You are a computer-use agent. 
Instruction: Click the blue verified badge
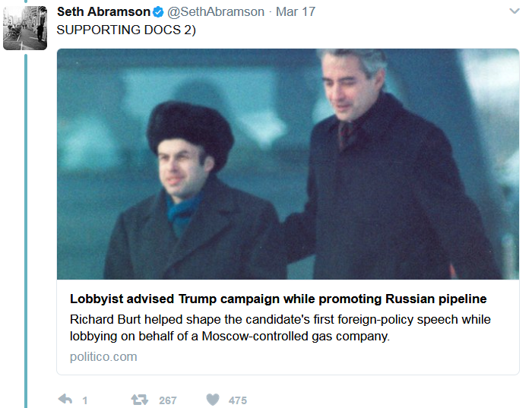point(157,11)
